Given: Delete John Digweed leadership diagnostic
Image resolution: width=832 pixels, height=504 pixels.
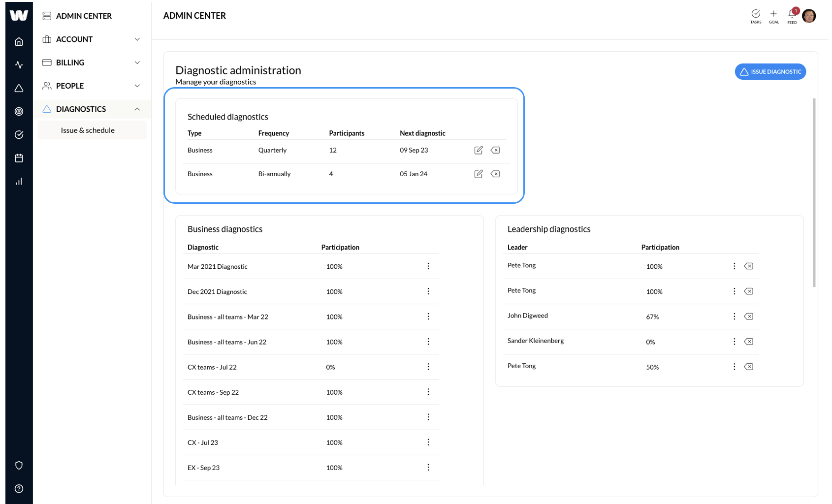Looking at the screenshot, I should (x=749, y=316).
